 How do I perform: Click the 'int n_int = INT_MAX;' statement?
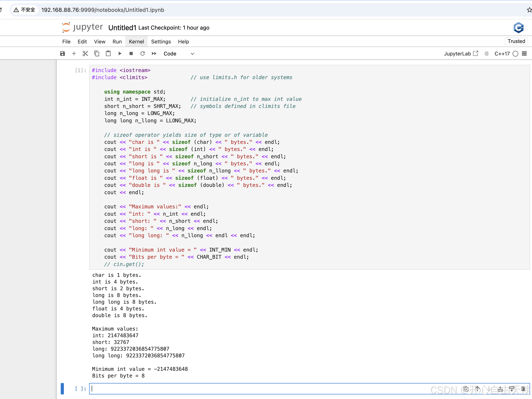135,99
